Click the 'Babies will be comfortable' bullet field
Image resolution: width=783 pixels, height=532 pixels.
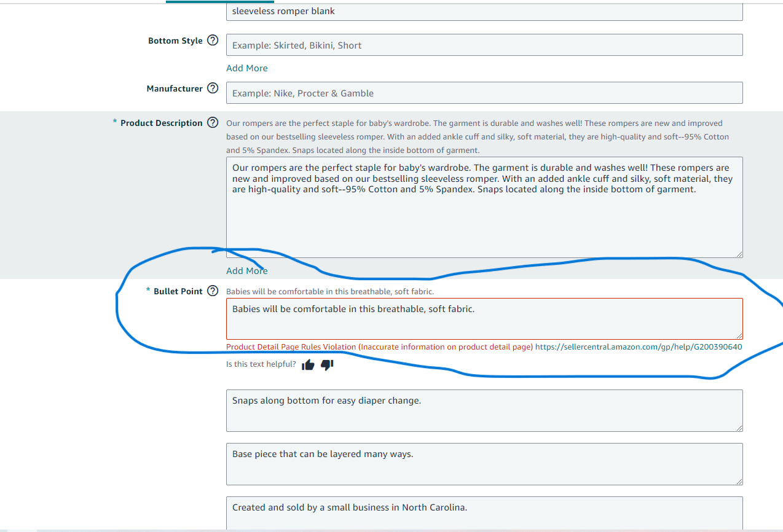(x=484, y=319)
